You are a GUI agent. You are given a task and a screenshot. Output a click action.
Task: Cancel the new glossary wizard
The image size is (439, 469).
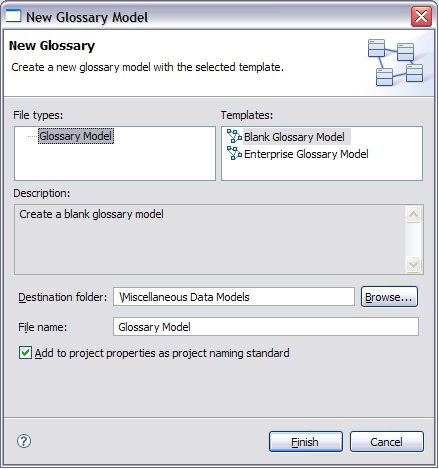387,442
